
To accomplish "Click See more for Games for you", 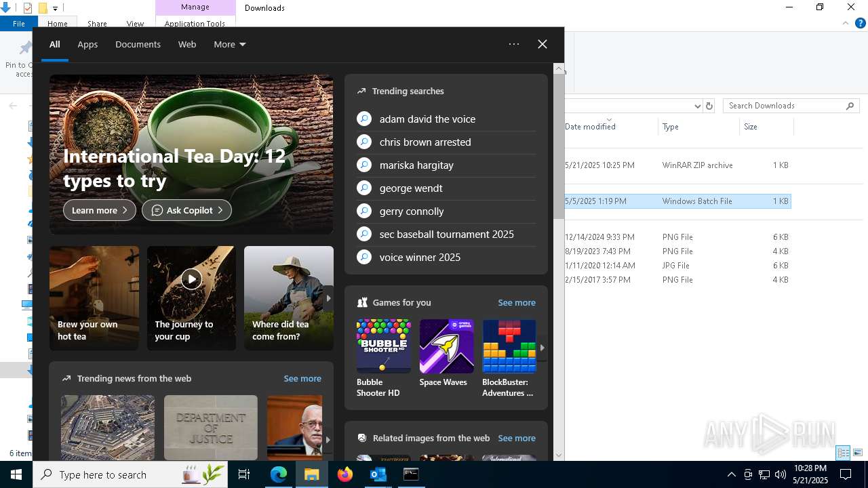I will (517, 303).
